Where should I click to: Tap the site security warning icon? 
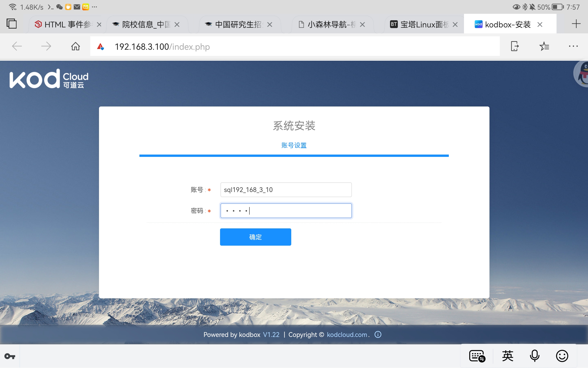click(x=100, y=46)
